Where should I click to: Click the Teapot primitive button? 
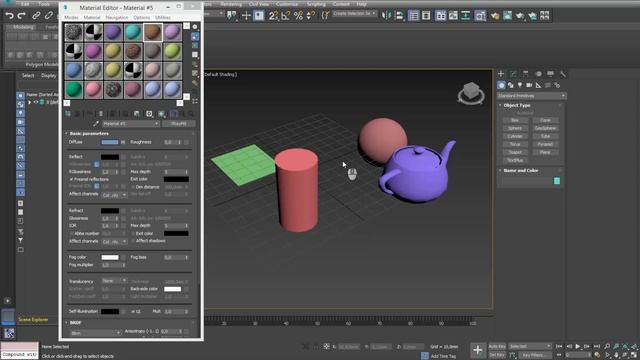click(515, 152)
